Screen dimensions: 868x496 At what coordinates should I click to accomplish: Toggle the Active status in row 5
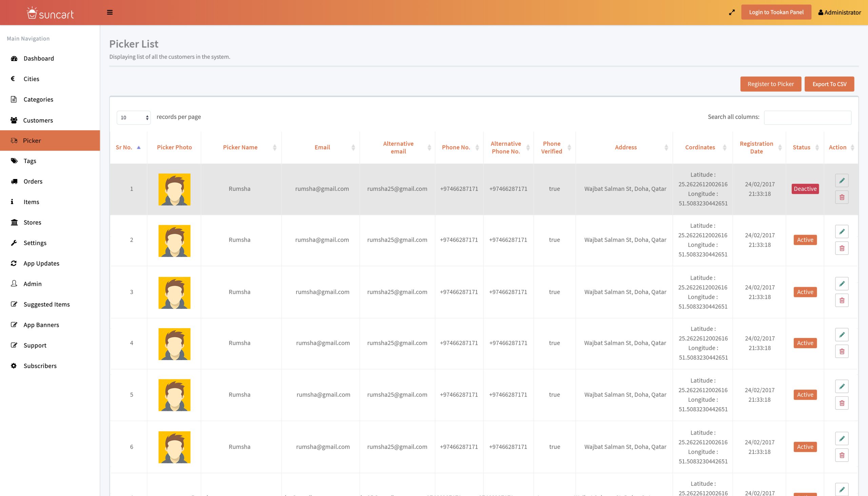tap(805, 395)
